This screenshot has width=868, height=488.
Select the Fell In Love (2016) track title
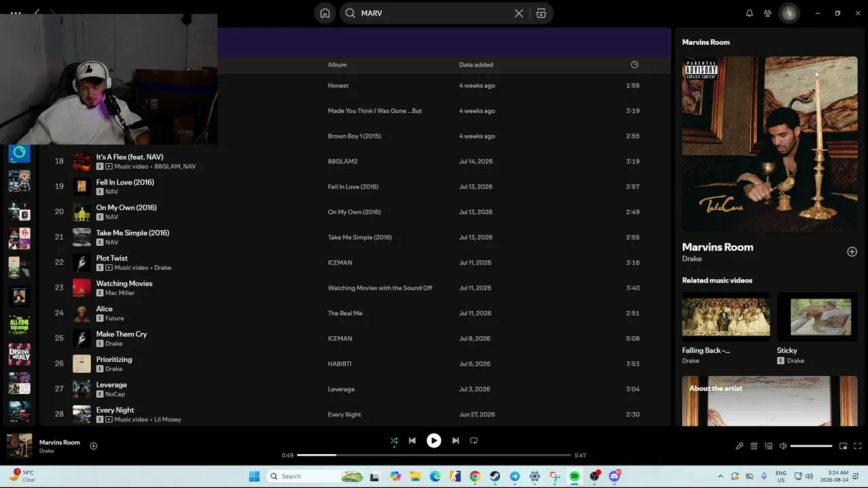pyautogui.click(x=125, y=182)
